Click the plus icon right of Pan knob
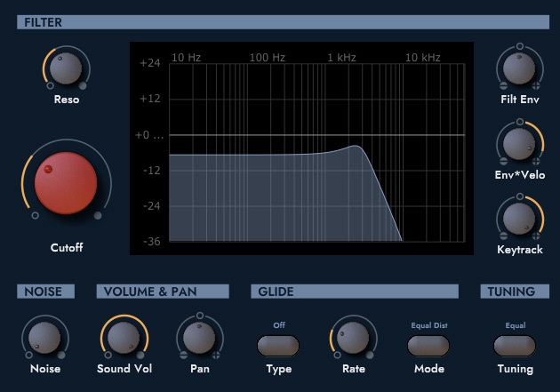This screenshot has height=392, width=560. 217,355
